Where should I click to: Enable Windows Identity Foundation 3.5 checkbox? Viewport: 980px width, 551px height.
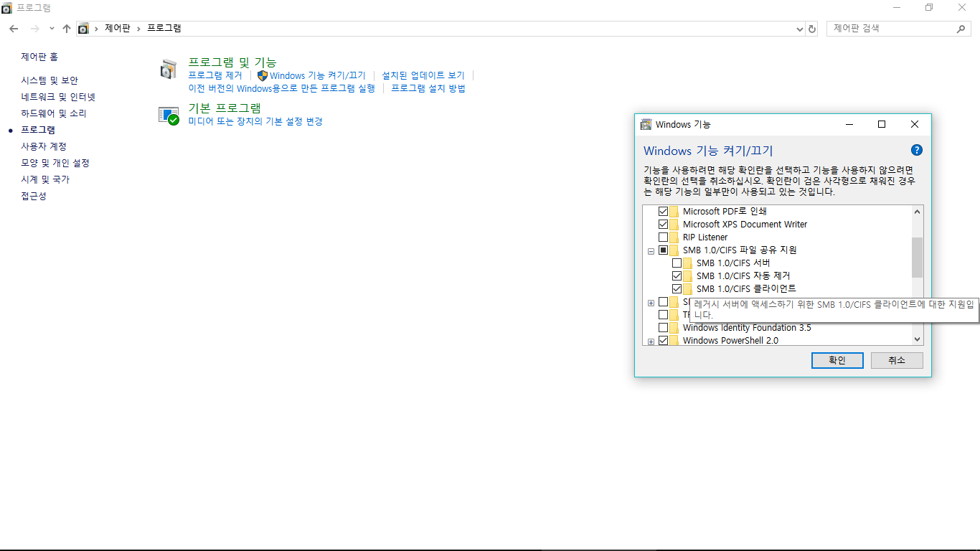coord(663,327)
